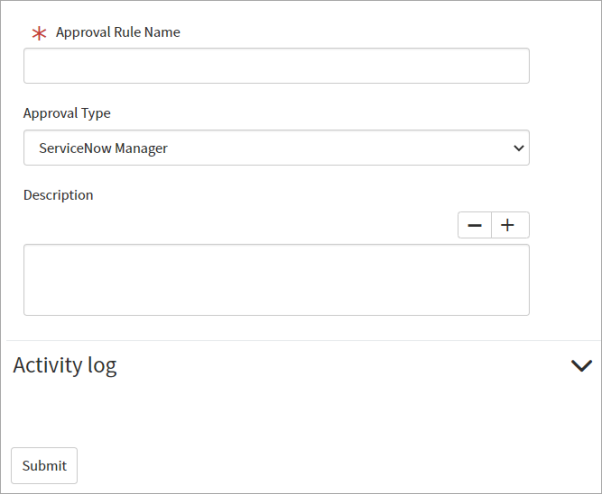602x494 pixels.
Task: Click the red mandatory asterisk icon
Action: pos(39,34)
